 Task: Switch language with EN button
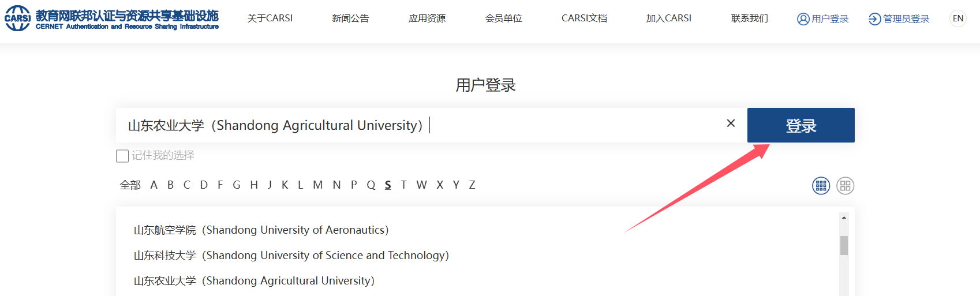[x=958, y=18]
